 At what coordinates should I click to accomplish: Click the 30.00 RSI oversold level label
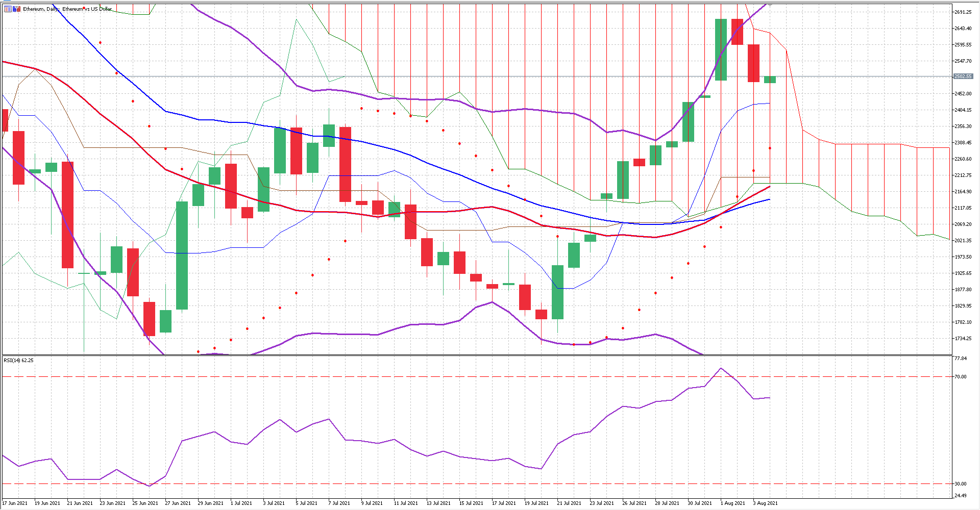coord(960,484)
